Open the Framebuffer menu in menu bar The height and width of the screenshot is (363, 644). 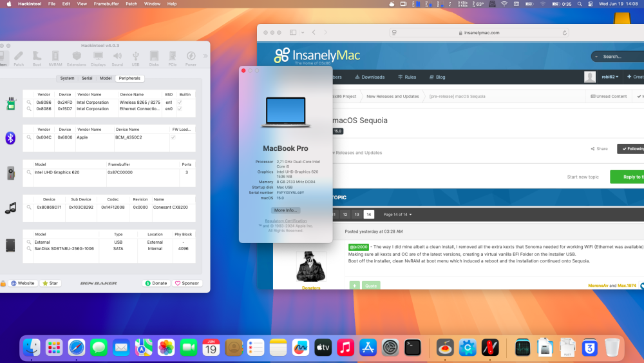[106, 4]
